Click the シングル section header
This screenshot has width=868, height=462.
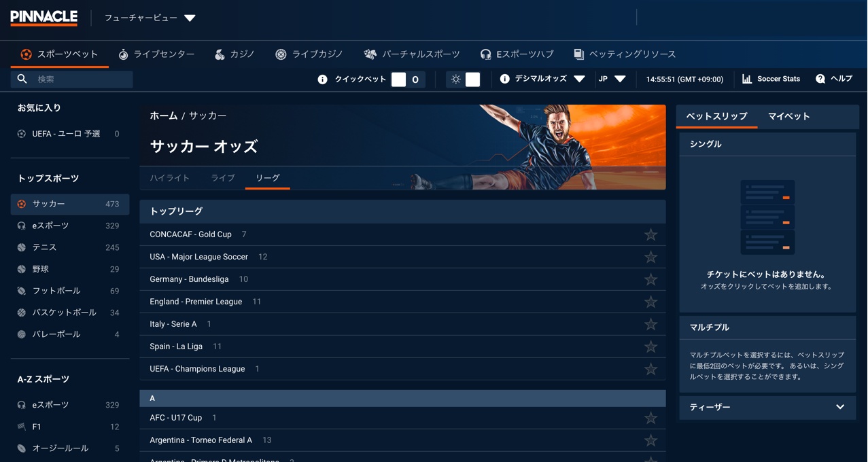(767, 144)
